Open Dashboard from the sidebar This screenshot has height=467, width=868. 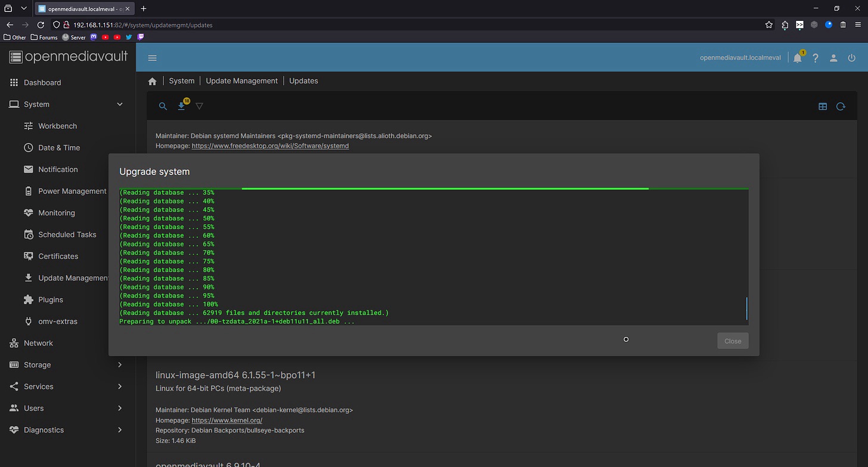point(42,83)
